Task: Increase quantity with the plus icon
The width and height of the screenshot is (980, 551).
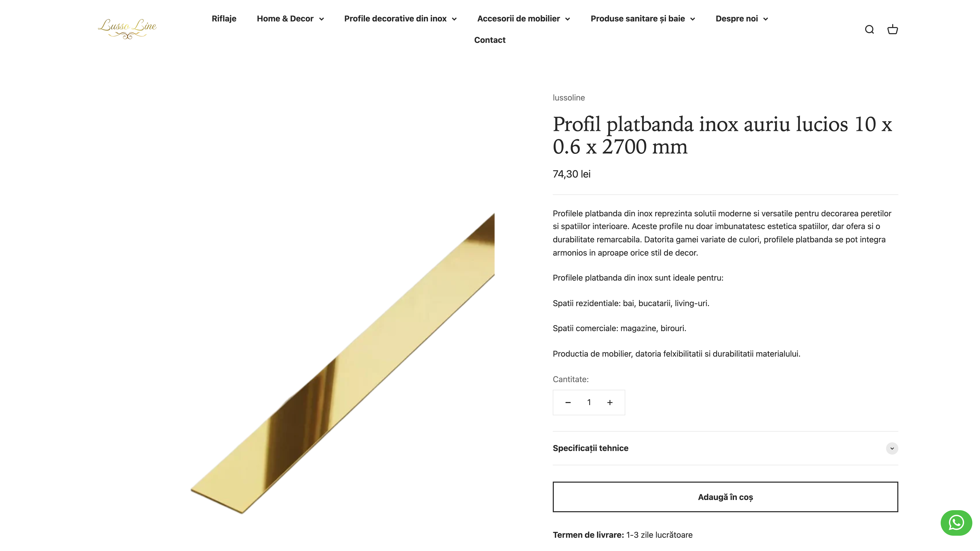Action: tap(610, 402)
